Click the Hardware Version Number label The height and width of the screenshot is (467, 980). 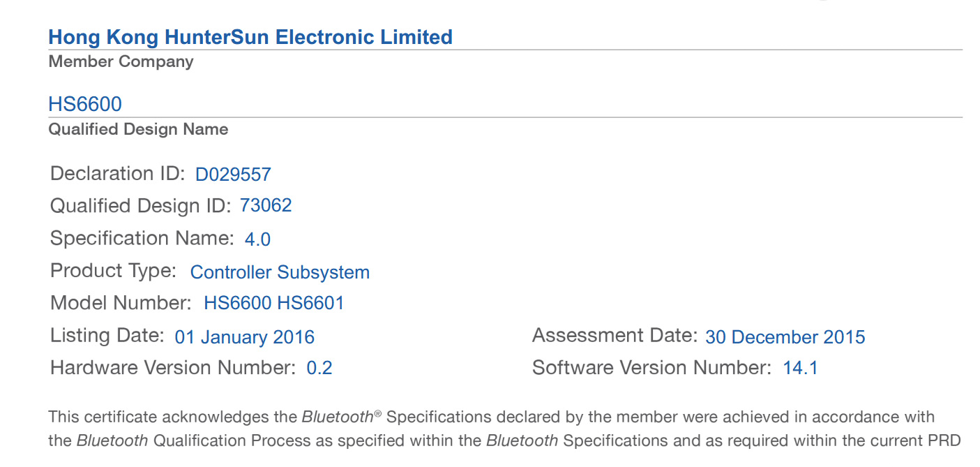pyautogui.click(x=173, y=368)
